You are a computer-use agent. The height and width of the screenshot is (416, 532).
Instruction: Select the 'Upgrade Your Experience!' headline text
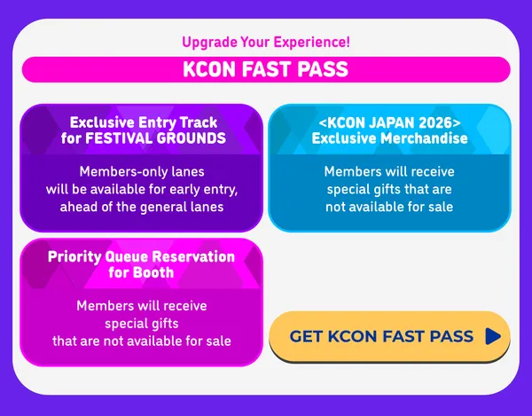coord(266,42)
